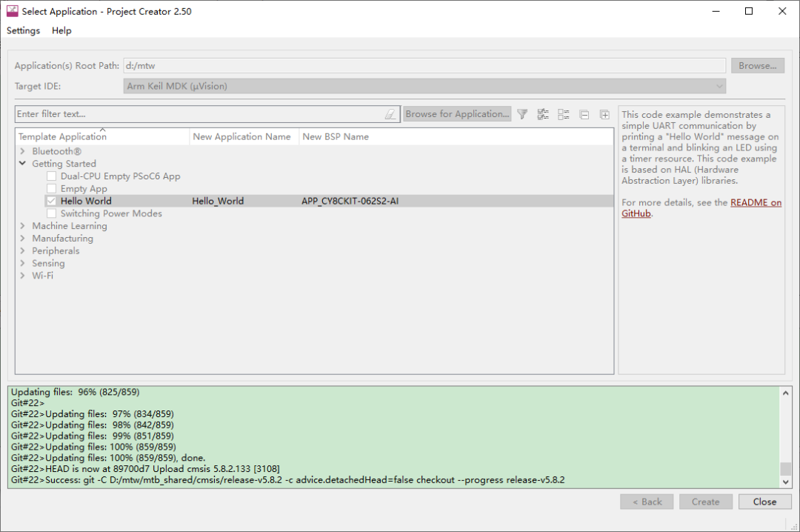
Task: Open the Help menu
Action: 61,30
